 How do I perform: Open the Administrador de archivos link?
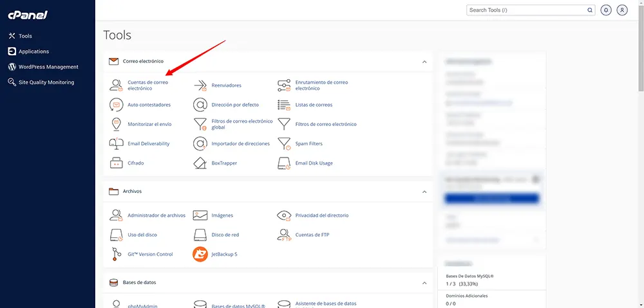pos(156,215)
